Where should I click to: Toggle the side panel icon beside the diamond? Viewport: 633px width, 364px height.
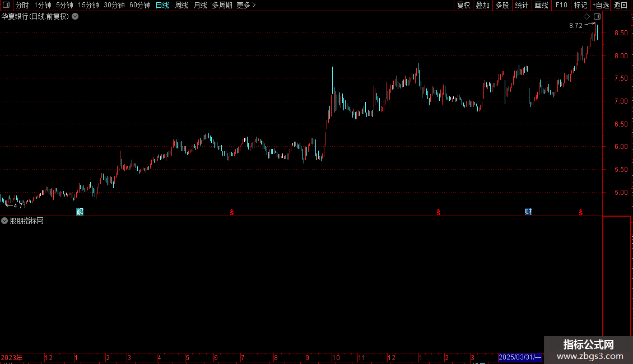pyautogui.click(x=597, y=17)
